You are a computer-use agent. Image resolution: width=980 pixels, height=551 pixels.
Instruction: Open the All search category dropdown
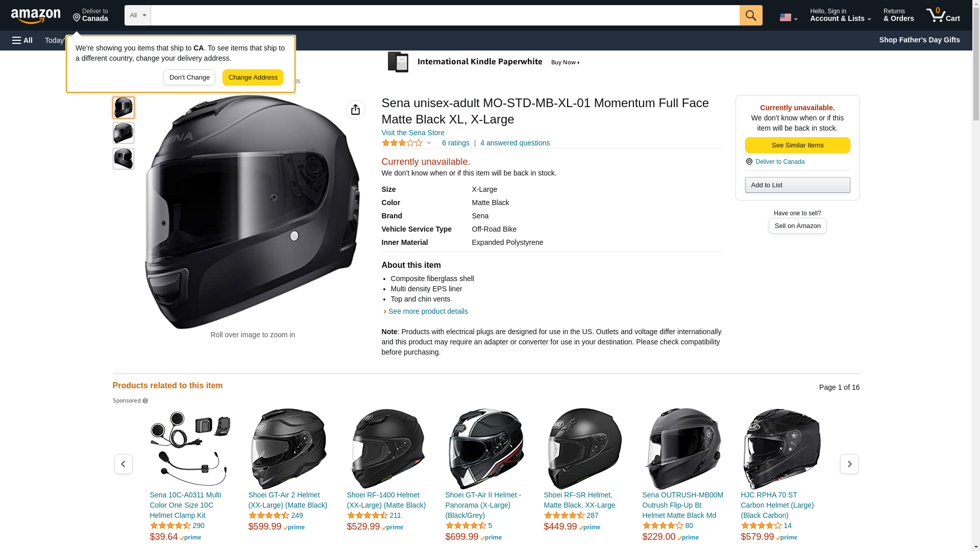137,15
